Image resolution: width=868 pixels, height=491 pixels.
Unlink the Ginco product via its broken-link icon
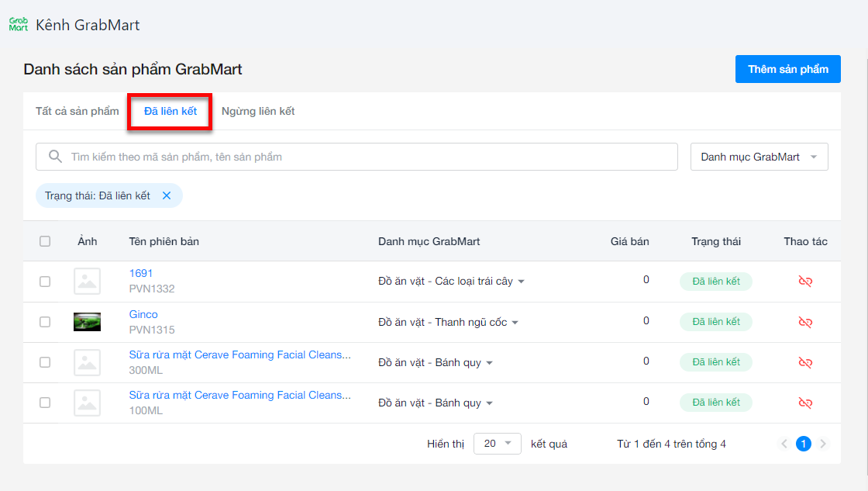pos(805,322)
